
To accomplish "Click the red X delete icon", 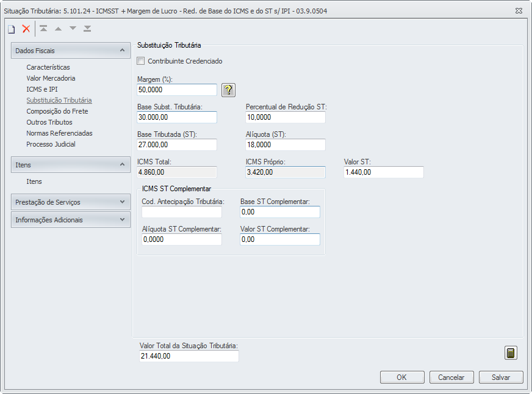I will pyautogui.click(x=26, y=29).
